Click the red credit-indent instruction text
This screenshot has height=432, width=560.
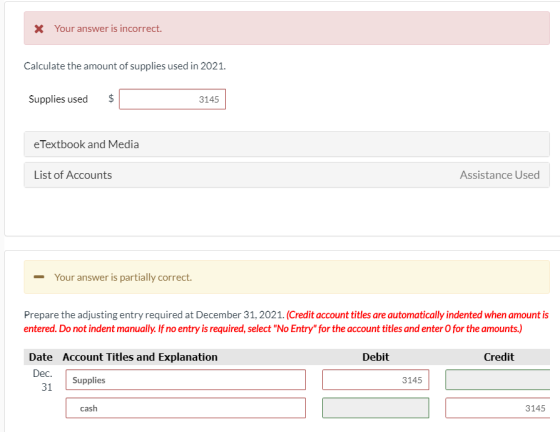(286, 322)
